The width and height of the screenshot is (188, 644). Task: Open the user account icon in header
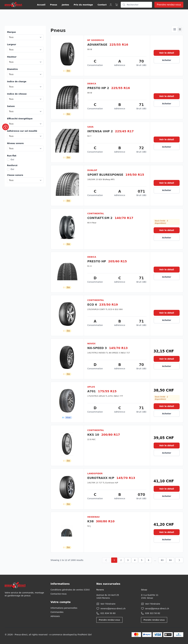(x=111, y=5)
